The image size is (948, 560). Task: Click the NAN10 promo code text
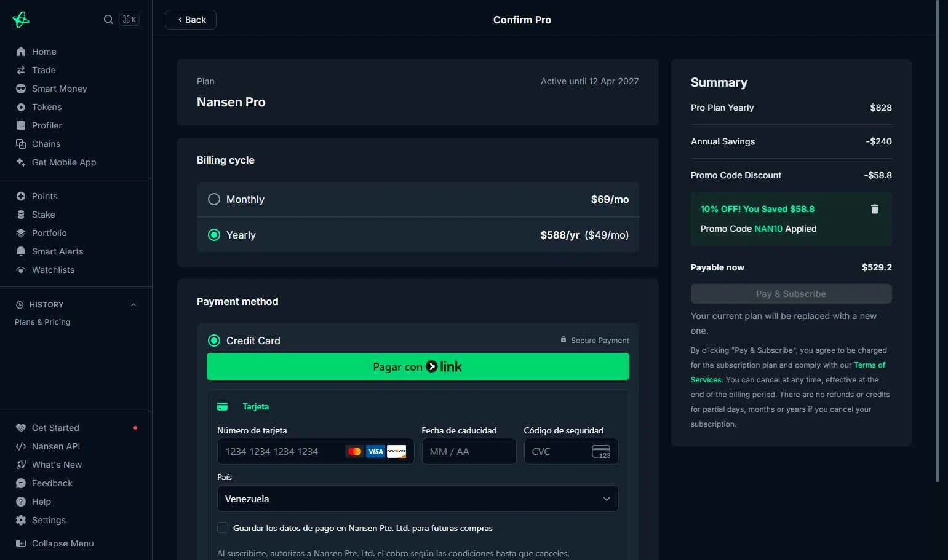(x=768, y=229)
